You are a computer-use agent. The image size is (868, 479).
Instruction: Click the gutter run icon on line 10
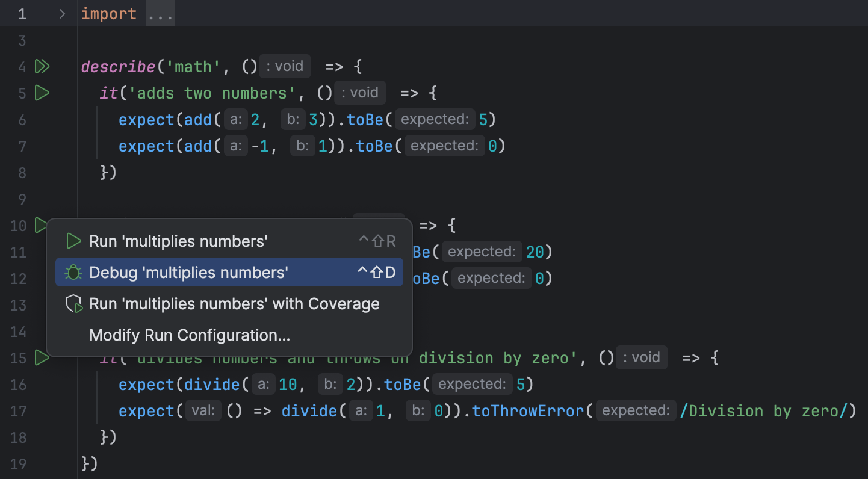pyautogui.click(x=41, y=226)
